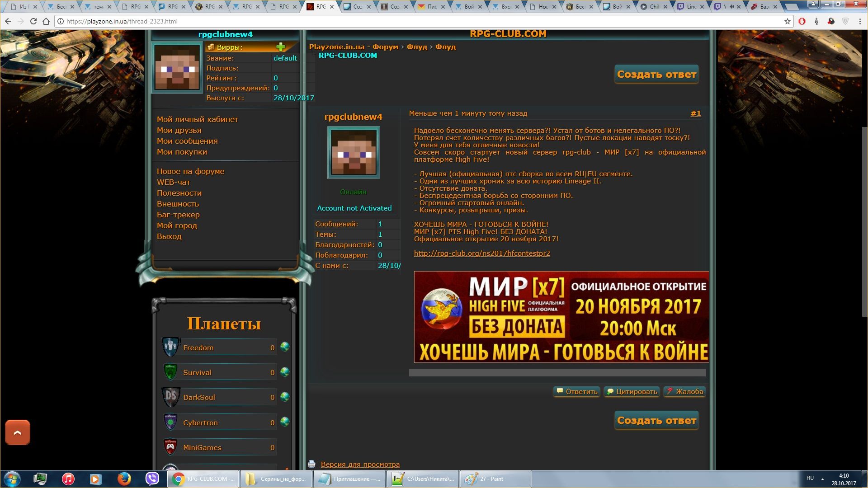This screenshot has height=488, width=868.
Task: Open WEB-чат menu item
Action: click(x=174, y=182)
